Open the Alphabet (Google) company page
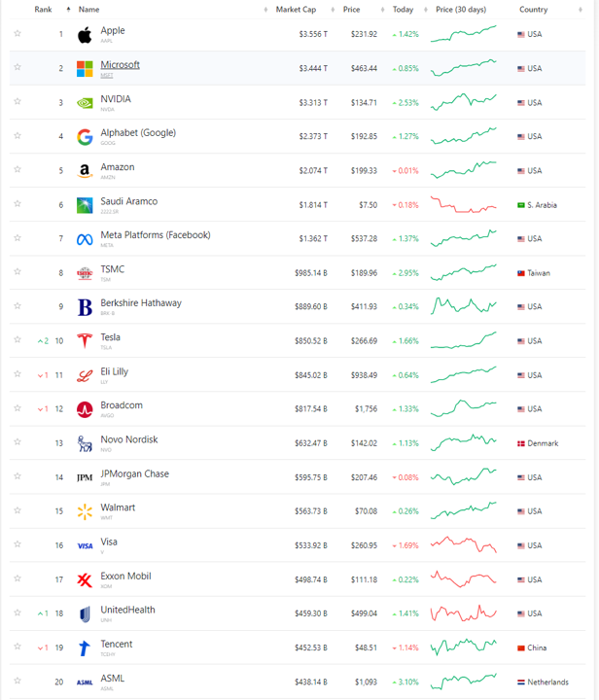Image resolution: width=599 pixels, height=700 pixels. pos(138,133)
